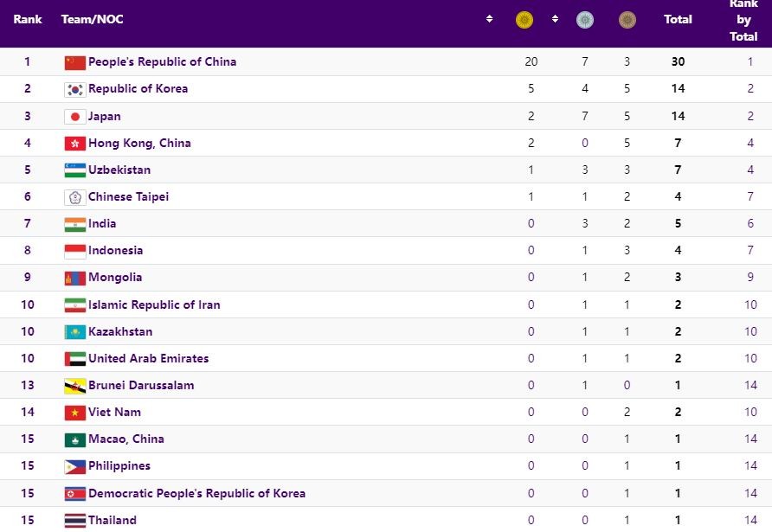Open People's Republic of China team page
The image size is (772, 532).
click(x=161, y=61)
